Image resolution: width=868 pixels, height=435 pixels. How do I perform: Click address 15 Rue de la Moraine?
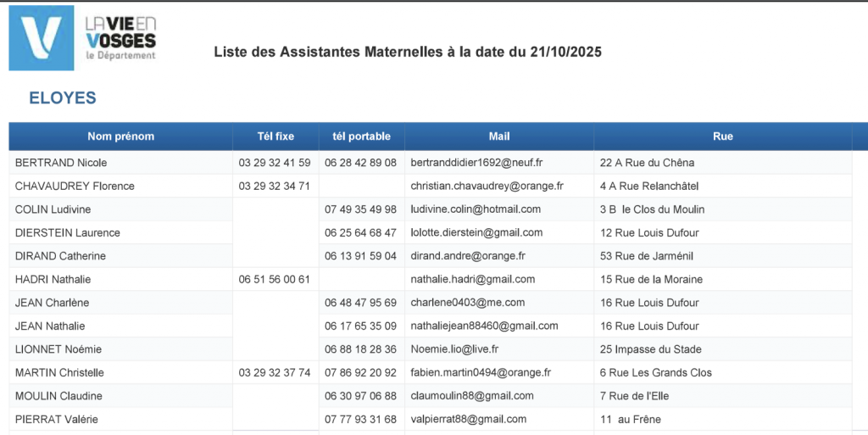click(x=651, y=279)
